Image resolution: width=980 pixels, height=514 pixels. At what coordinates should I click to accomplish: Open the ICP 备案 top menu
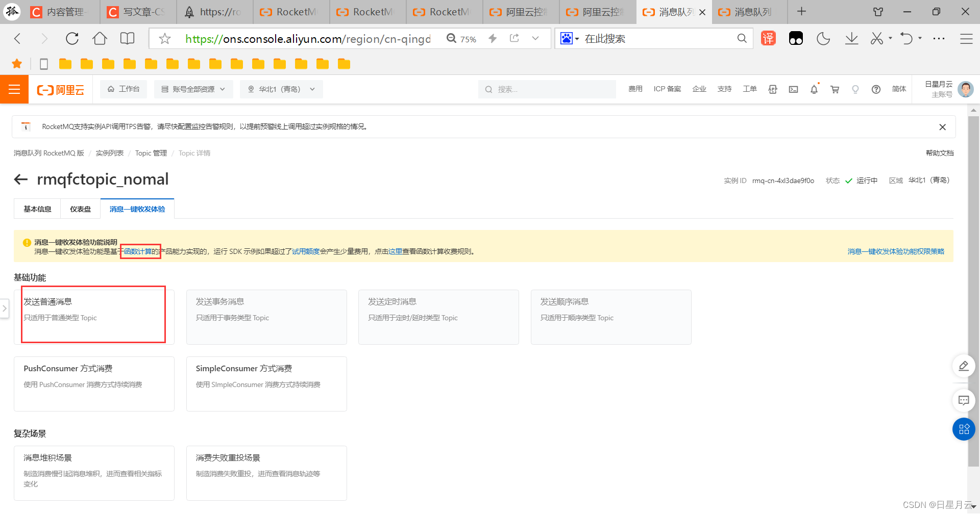pos(667,89)
